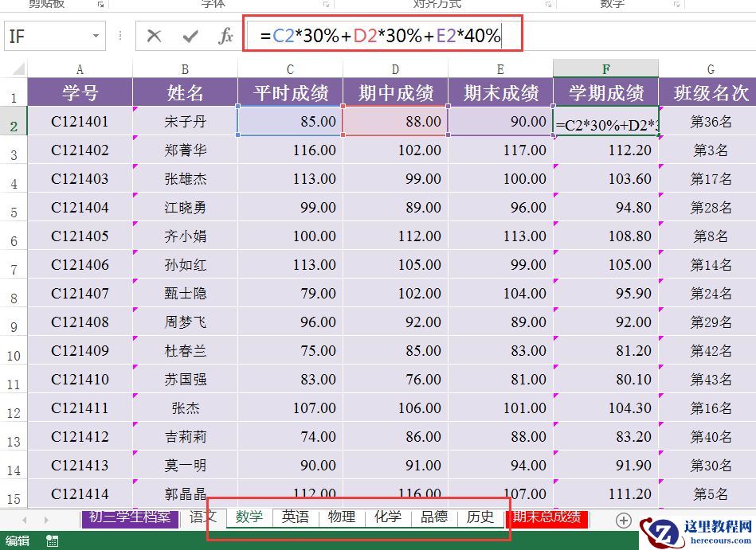This screenshot has height=550, width=756.
Task: Open the clipboard group dialog launcher
Action: point(100,4)
